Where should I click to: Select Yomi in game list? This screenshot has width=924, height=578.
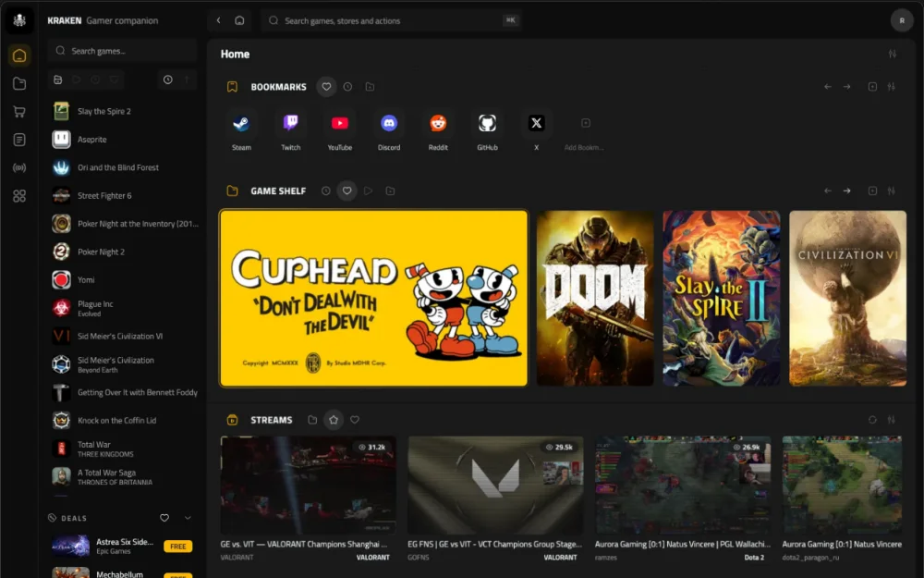coord(124,279)
